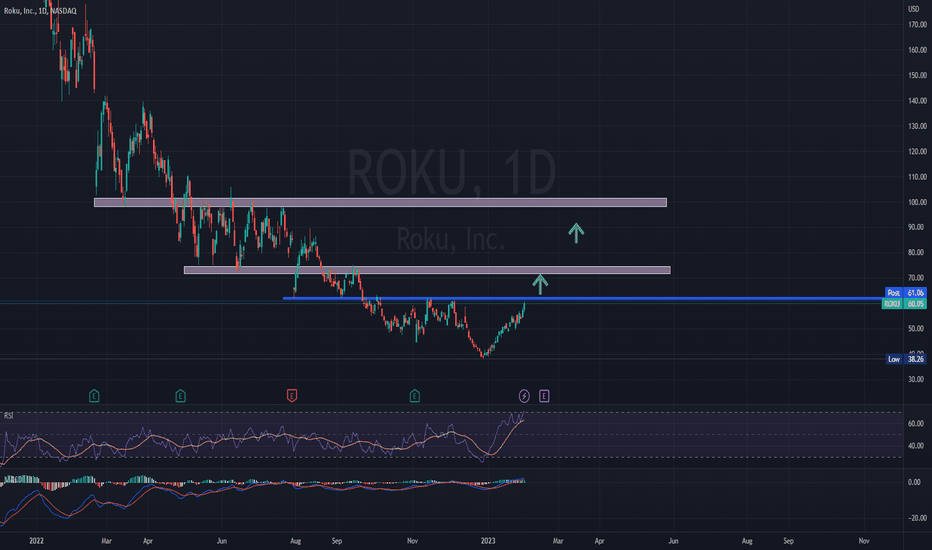Click the 100.00 price axis label
Screen dimensions: 932x550
pyautogui.click(x=917, y=202)
